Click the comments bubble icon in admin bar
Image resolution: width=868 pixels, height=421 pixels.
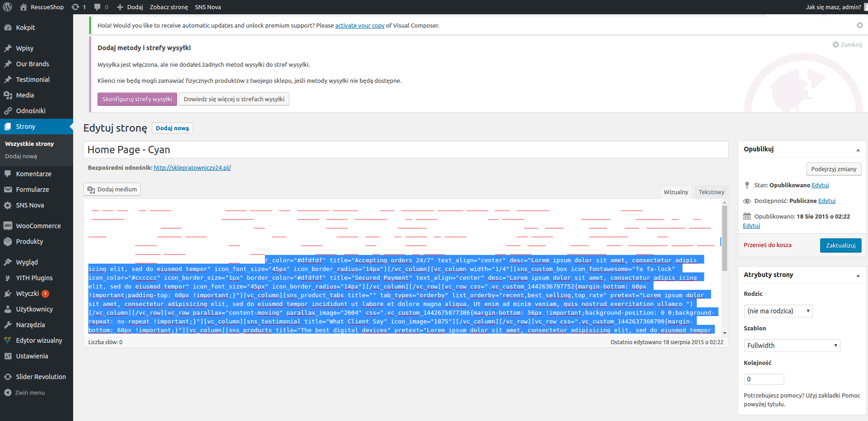(97, 7)
